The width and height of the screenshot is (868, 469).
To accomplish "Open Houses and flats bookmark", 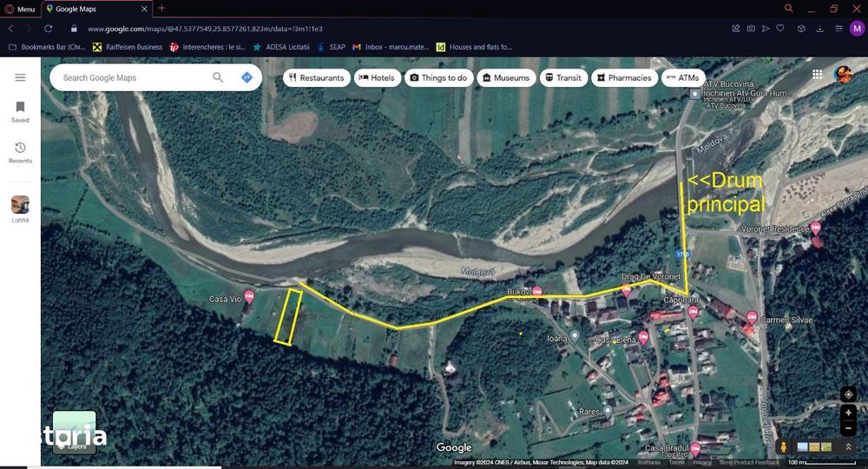I will click(475, 47).
